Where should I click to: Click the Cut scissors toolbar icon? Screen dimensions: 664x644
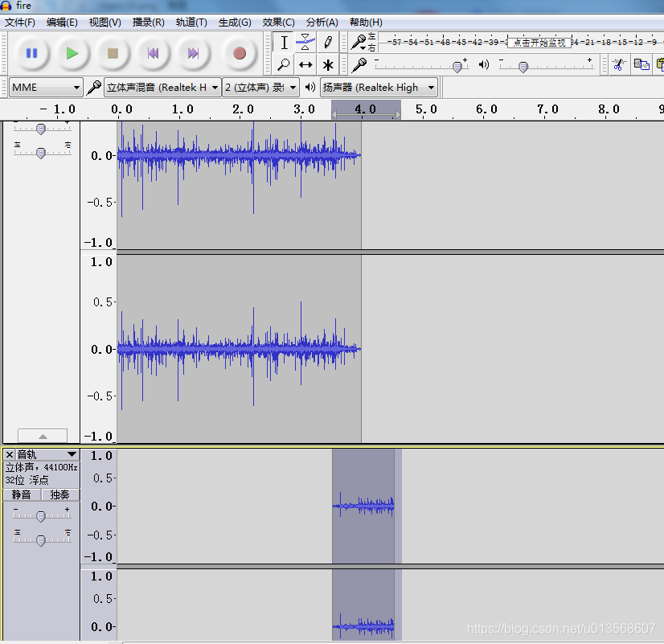[x=619, y=64]
